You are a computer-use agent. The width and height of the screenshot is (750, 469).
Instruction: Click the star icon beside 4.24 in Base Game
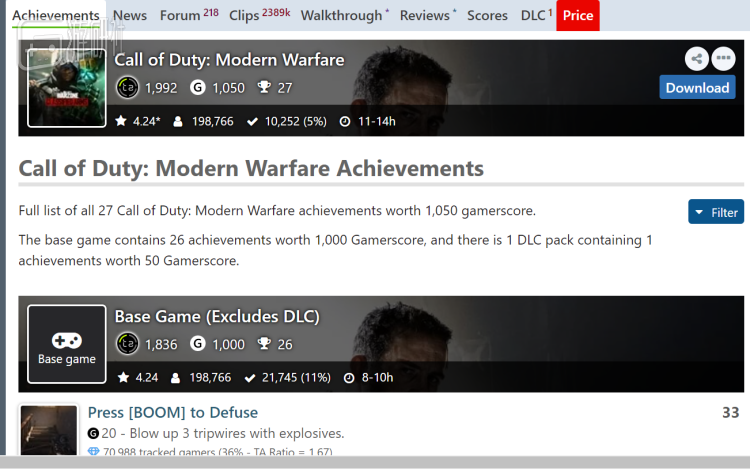click(x=123, y=378)
